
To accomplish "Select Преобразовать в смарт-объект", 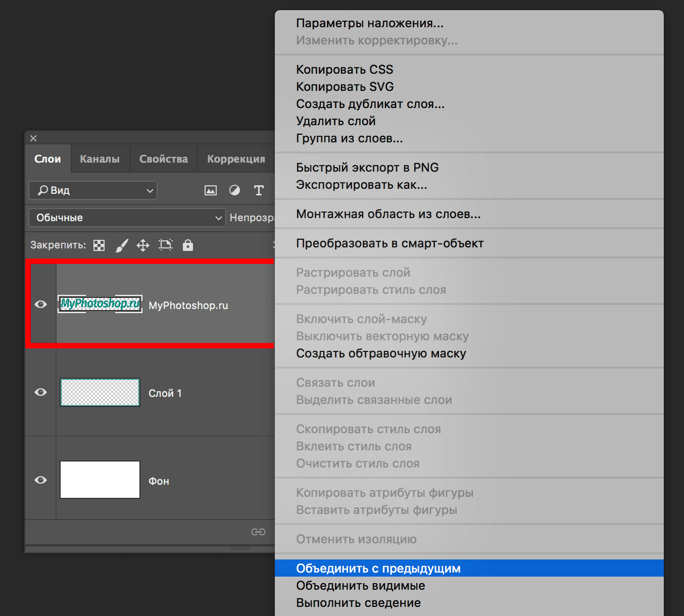I will [389, 243].
